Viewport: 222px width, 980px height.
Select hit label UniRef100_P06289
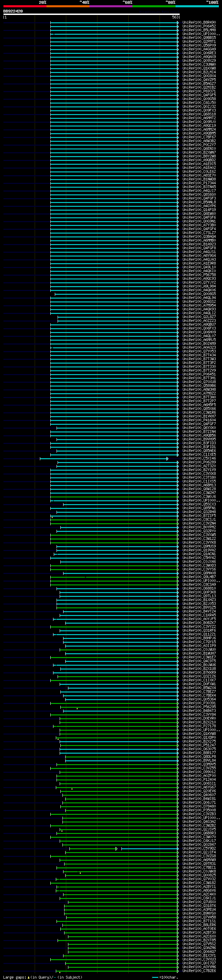(x=199, y=462)
